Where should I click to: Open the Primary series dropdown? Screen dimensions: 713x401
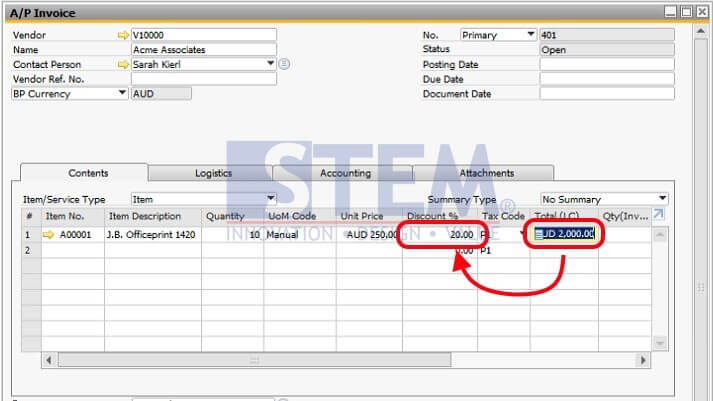pyautogui.click(x=530, y=35)
